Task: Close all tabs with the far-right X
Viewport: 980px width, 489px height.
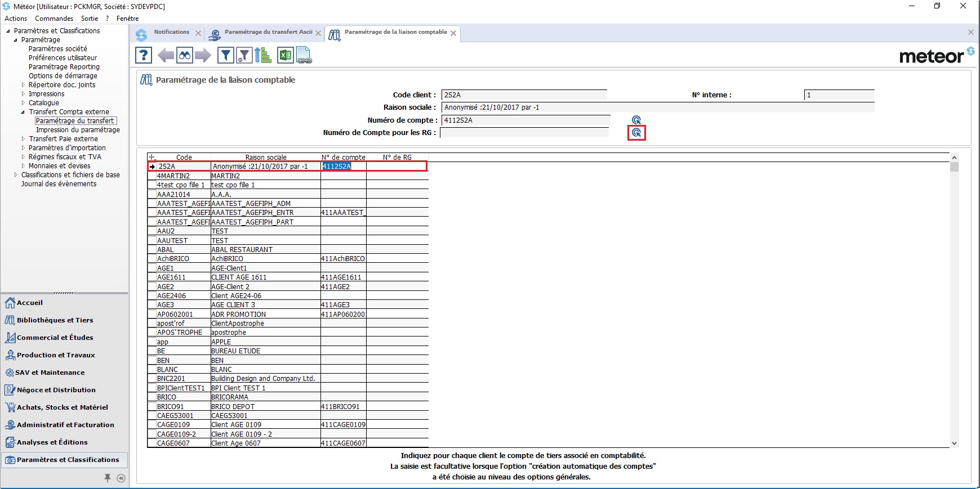Action: click(971, 32)
